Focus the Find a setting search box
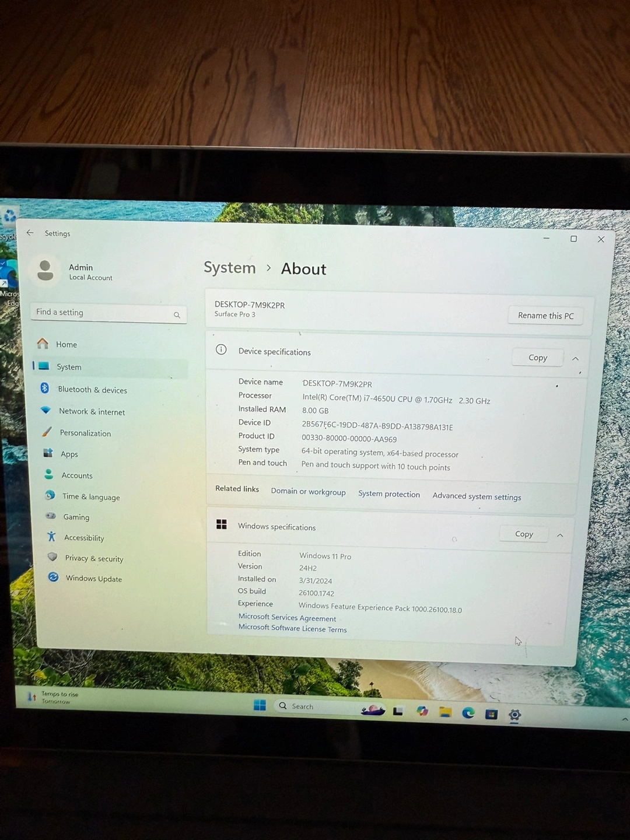 [x=108, y=313]
